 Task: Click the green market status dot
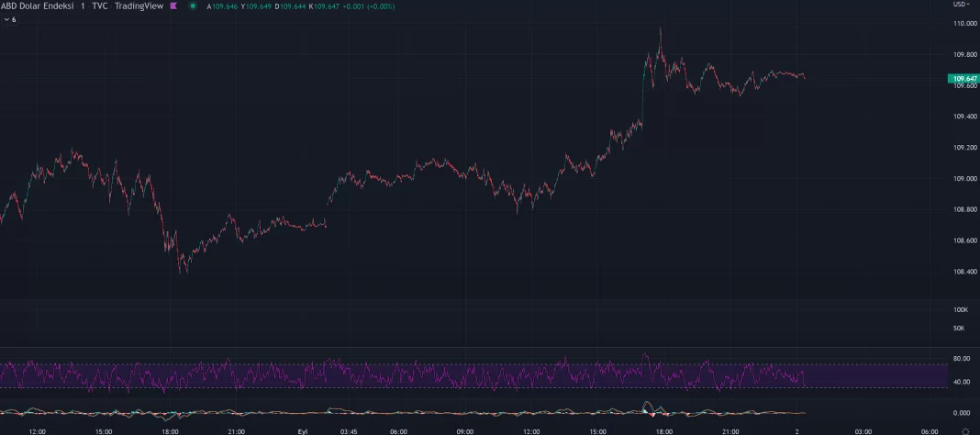[193, 6]
